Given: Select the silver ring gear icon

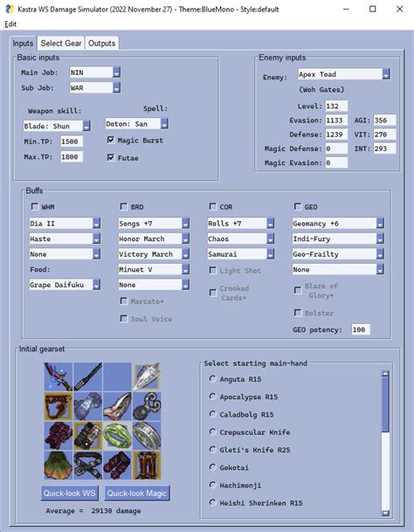Looking at the screenshot, I should [x=147, y=436].
